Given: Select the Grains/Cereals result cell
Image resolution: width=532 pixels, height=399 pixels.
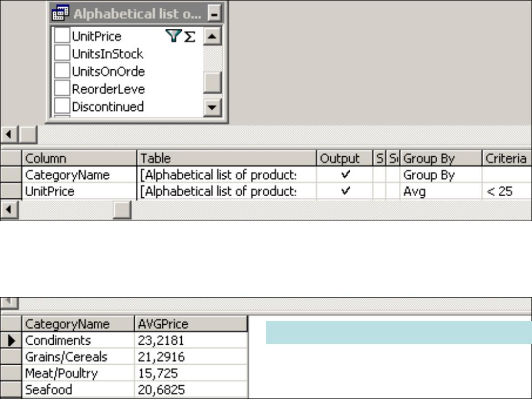Looking at the screenshot, I should tap(78, 356).
